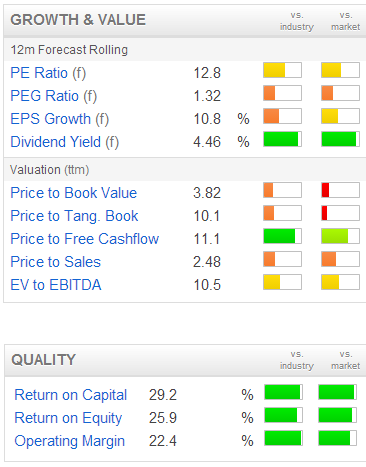Click Operating Margin vs. market green bar
The height and width of the screenshot is (467, 366).
coord(337,438)
